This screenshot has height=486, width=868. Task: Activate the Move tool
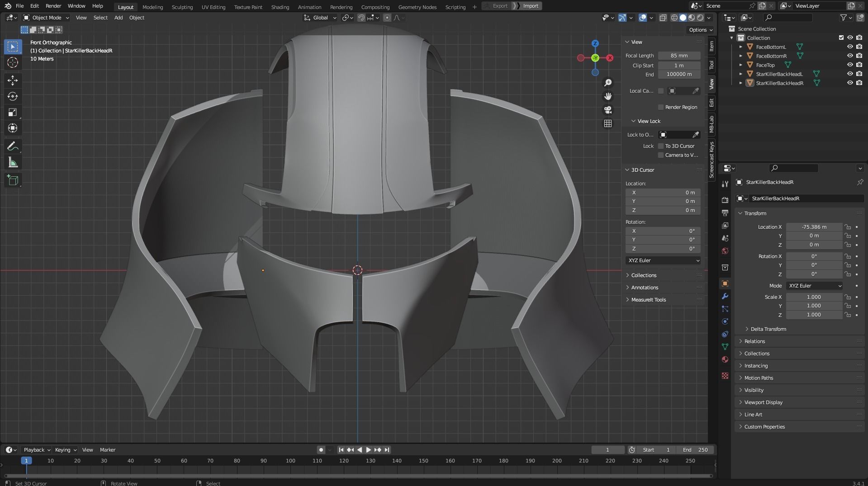click(13, 80)
